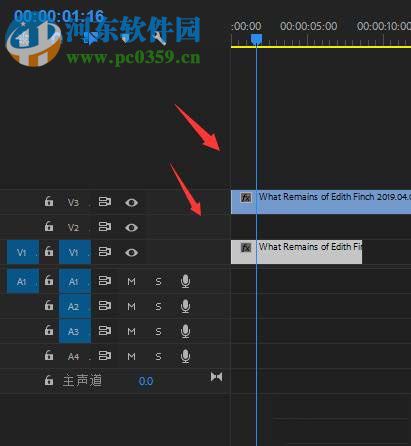
Task: Toggle lock on audio track A1
Action: click(49, 281)
